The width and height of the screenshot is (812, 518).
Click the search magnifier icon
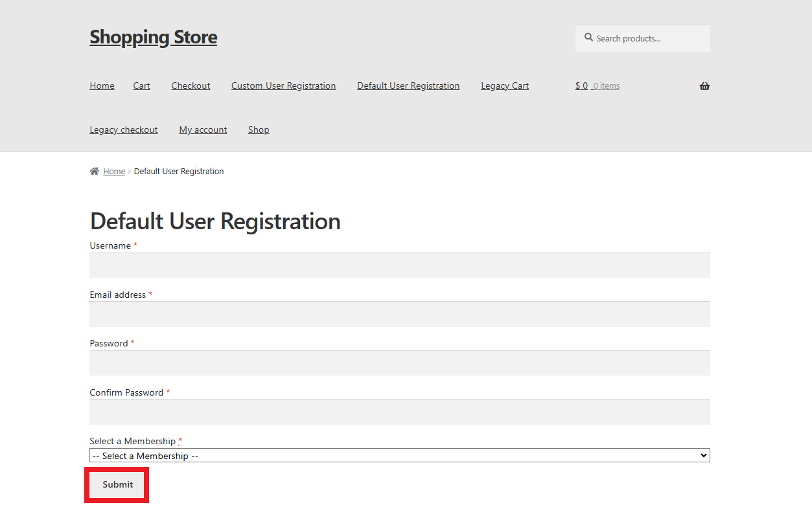[588, 38]
